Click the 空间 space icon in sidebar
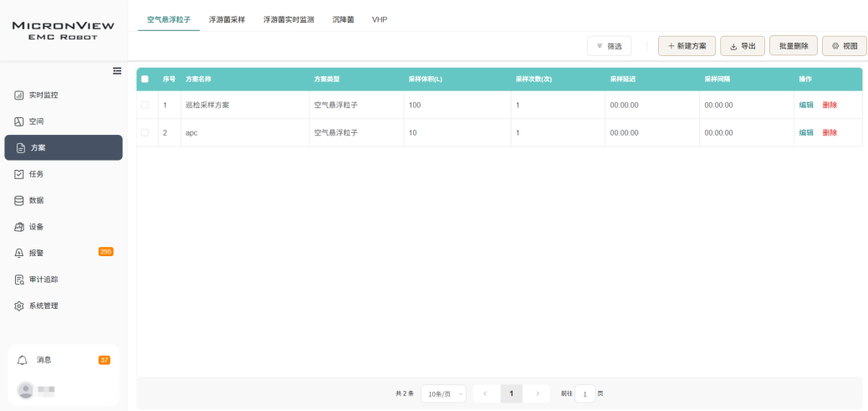This screenshot has width=868, height=411. pos(19,121)
